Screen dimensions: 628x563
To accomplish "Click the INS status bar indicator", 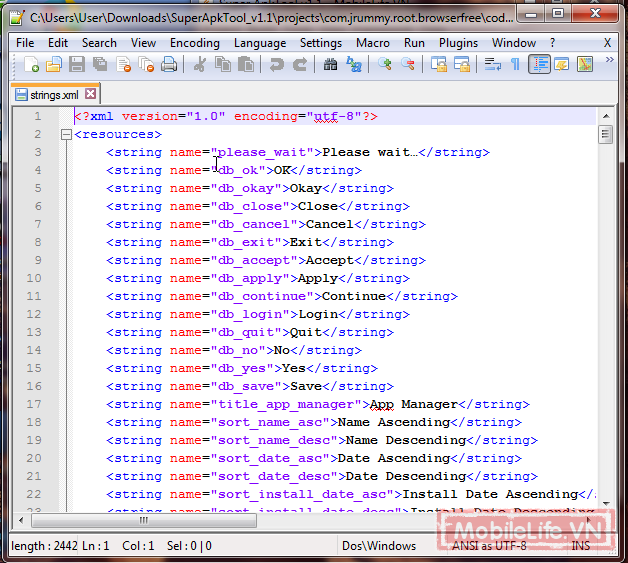I will (581, 546).
